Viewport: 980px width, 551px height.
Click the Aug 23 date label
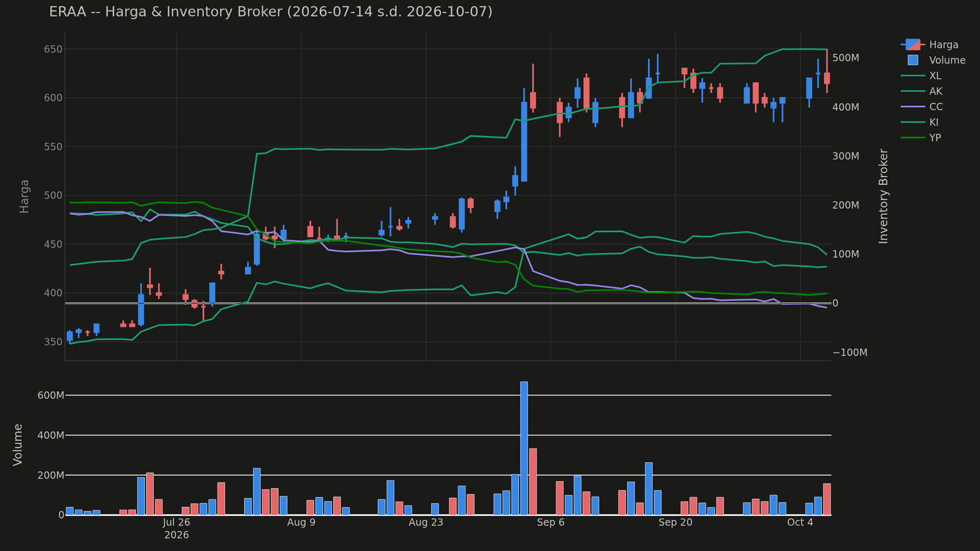coord(426,522)
